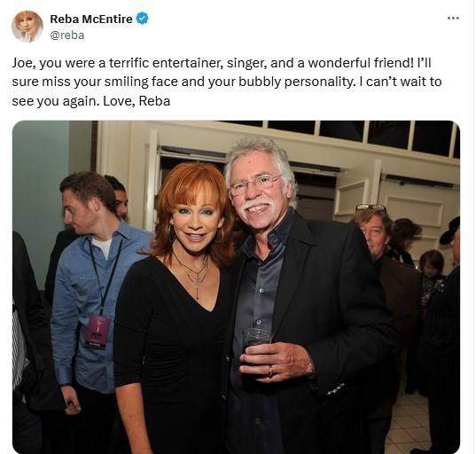Viewport: 476px width, 454px height.
Task: Open Reba McEntire's profile avatar
Action: pos(27,27)
